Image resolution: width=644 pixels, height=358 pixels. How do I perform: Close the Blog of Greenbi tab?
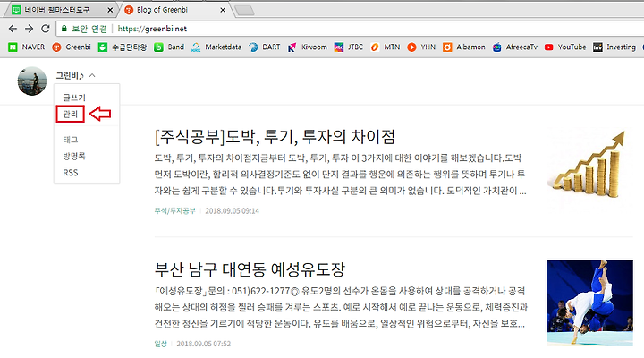click(x=223, y=10)
